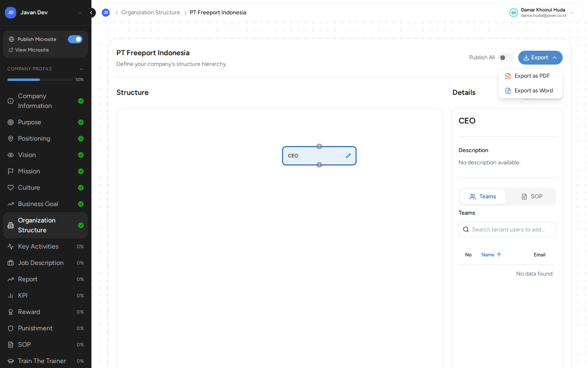The image size is (588, 368).
Task: Open the Reward section
Action: tap(45, 312)
